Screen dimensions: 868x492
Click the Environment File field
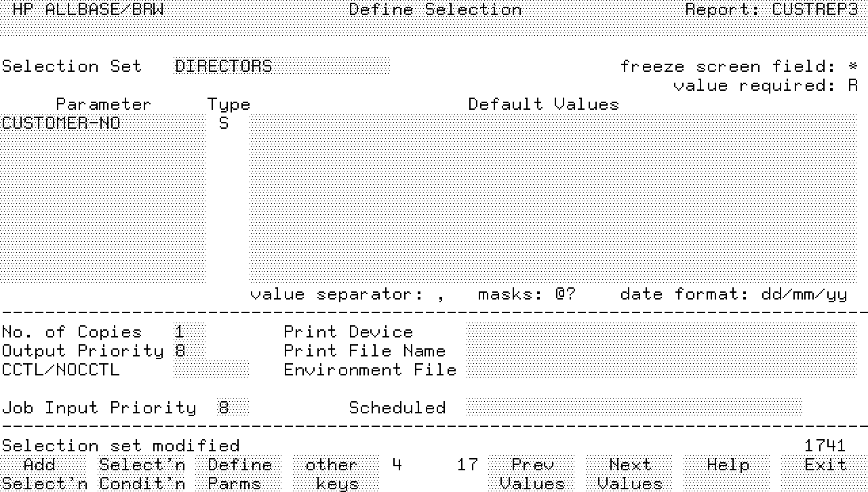pos(660,370)
